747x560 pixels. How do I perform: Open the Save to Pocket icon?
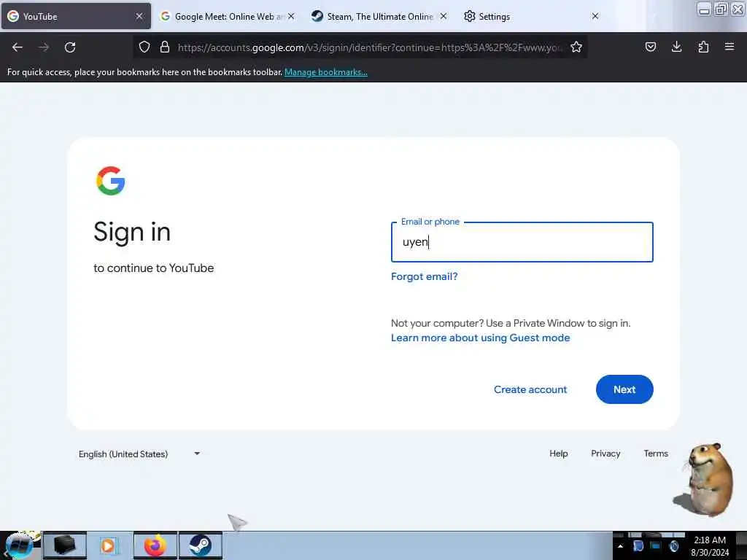(x=651, y=47)
